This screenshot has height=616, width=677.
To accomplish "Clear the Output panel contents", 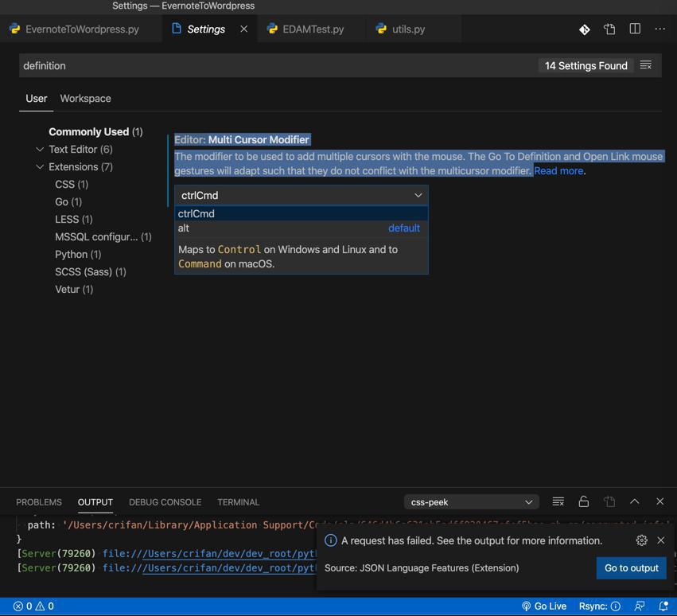I will pyautogui.click(x=558, y=501).
